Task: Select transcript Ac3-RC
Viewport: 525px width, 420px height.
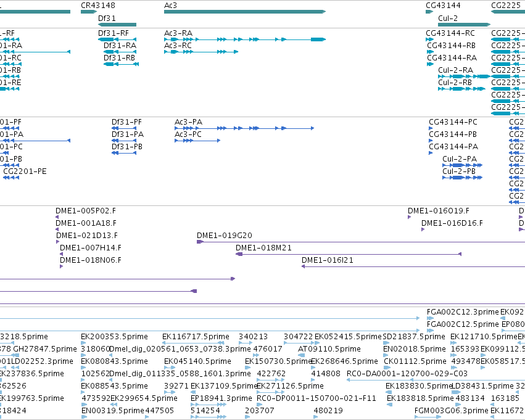Action: click(x=178, y=46)
